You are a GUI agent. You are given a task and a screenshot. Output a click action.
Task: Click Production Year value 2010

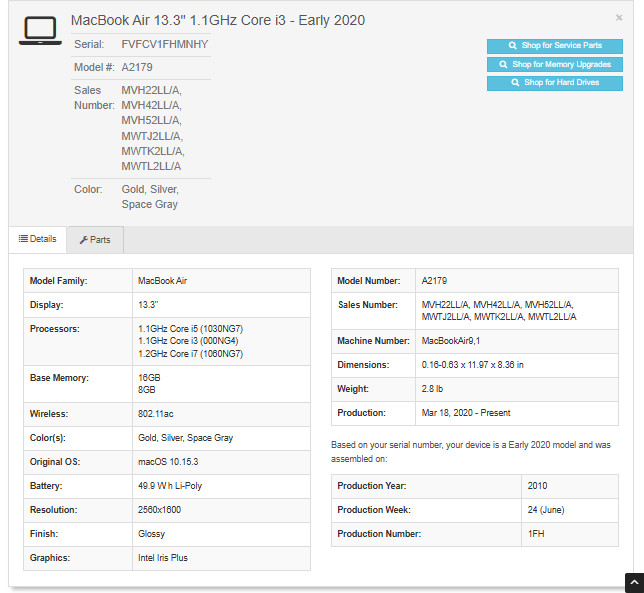[x=537, y=486]
